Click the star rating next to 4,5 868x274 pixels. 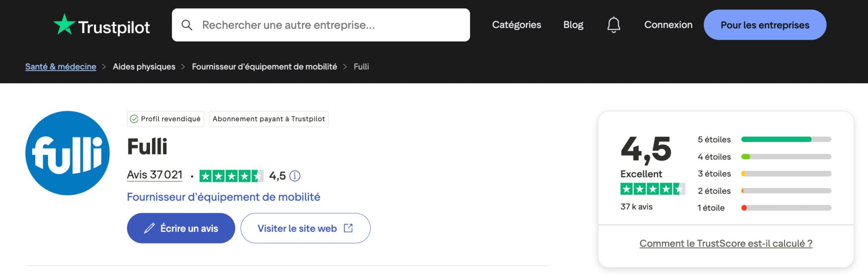pos(231,176)
